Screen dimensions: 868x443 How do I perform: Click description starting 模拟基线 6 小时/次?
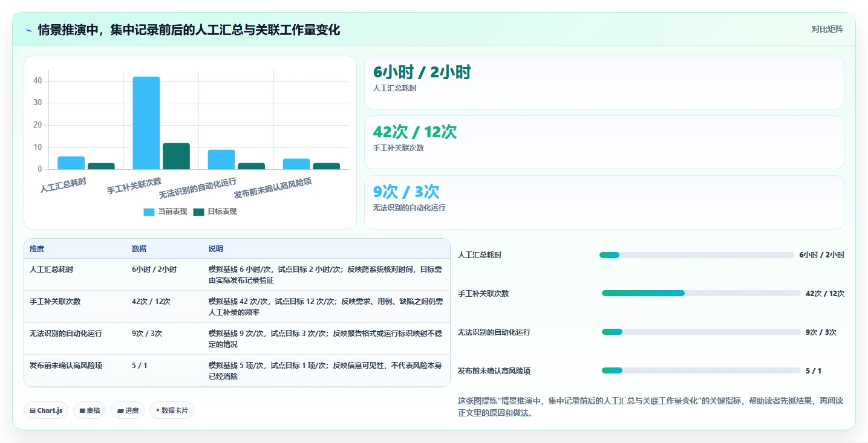325,275
